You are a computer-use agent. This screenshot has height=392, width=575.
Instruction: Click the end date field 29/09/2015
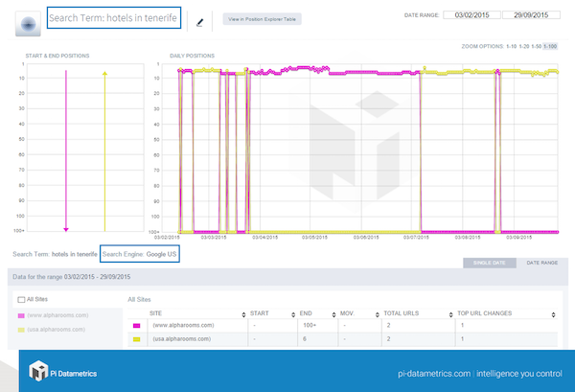coord(531,15)
